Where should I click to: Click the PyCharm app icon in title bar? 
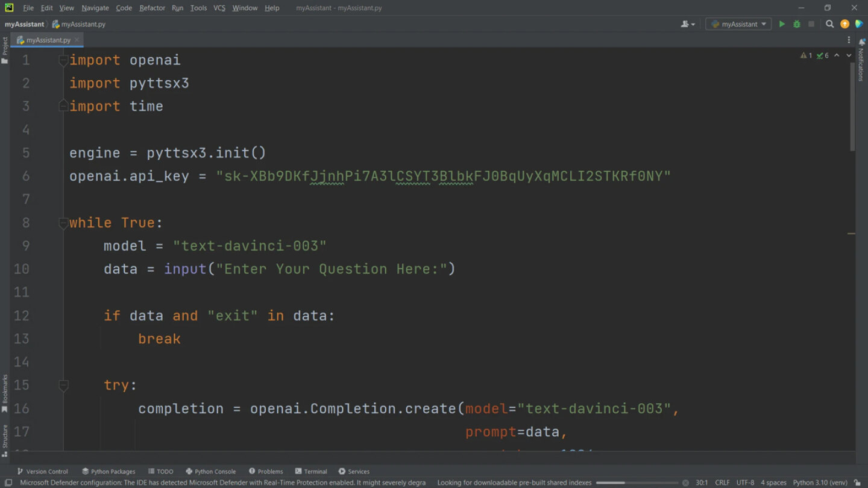click(9, 8)
